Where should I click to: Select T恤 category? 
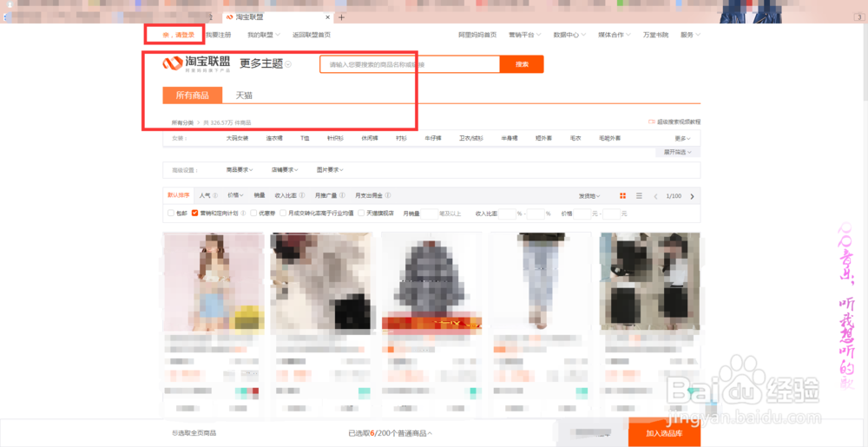point(305,138)
